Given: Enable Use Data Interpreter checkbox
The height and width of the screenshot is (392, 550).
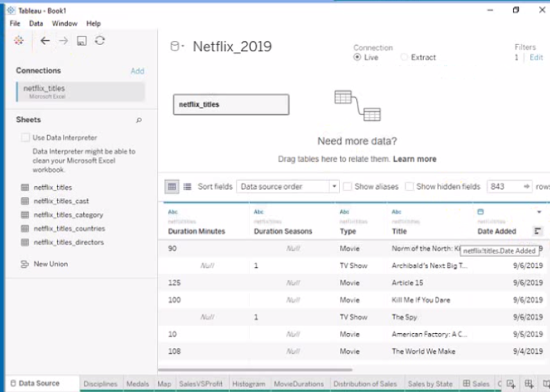Looking at the screenshot, I should tap(26, 138).
